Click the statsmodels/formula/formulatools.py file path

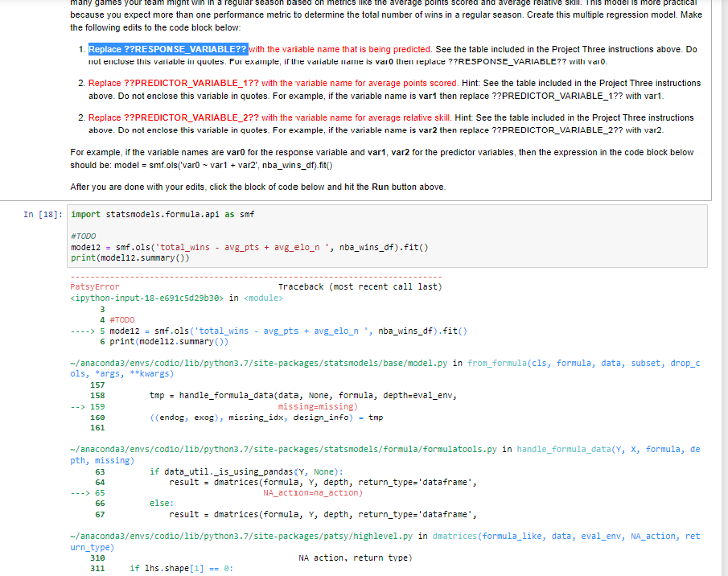(x=283, y=449)
